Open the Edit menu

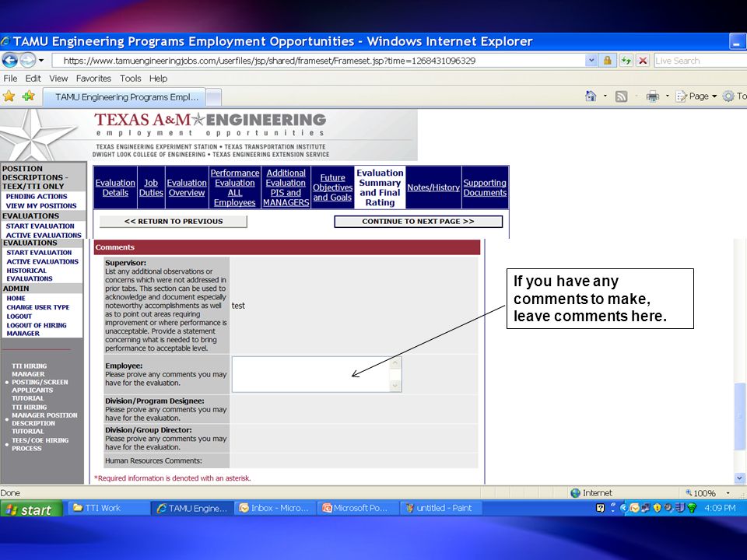(x=33, y=78)
